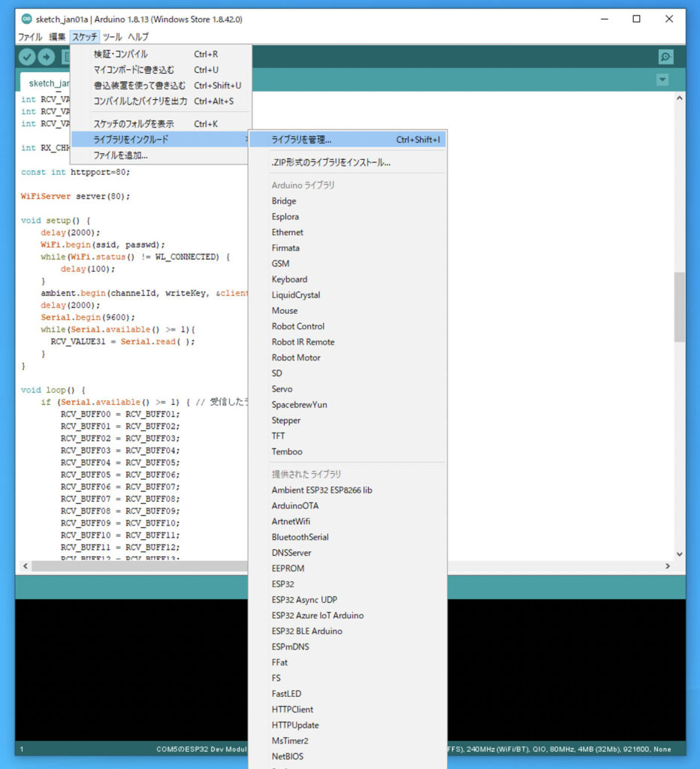Screen dimensions: 700x769
Task: Click the Upload arrow toolbar icon
Action: click(47, 57)
